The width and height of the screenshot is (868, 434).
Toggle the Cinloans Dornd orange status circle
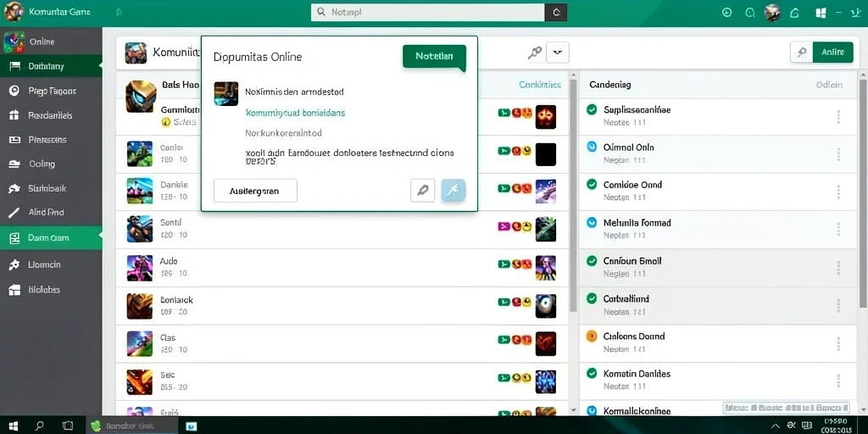tap(592, 336)
